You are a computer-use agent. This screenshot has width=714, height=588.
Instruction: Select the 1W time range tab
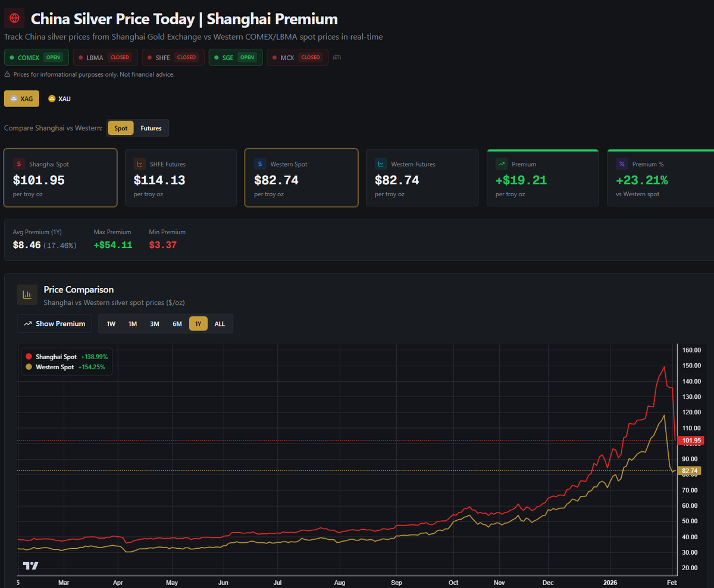tap(111, 323)
